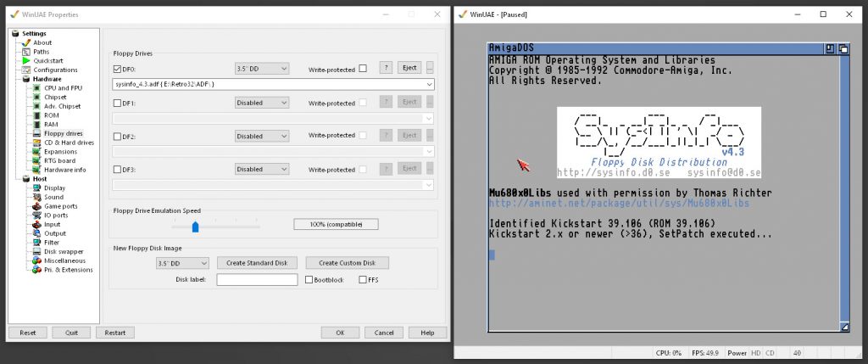Image resolution: width=868 pixels, height=364 pixels.
Task: Open the RAM chip icon
Action: click(x=36, y=124)
